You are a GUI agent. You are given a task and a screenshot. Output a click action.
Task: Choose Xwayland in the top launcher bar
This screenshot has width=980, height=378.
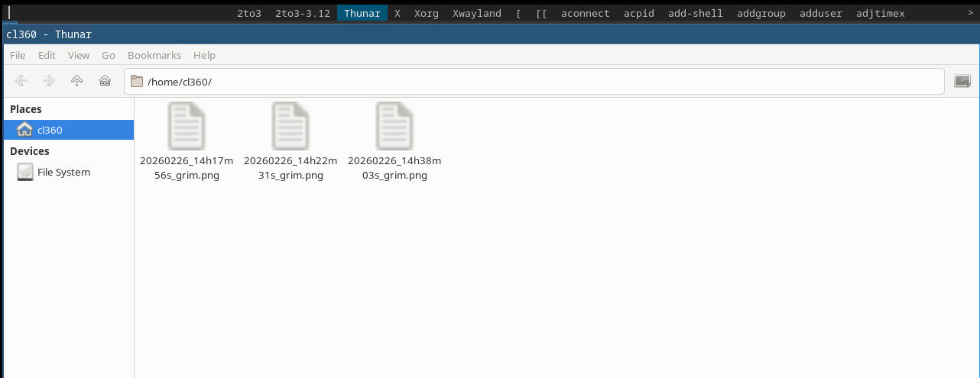point(476,13)
